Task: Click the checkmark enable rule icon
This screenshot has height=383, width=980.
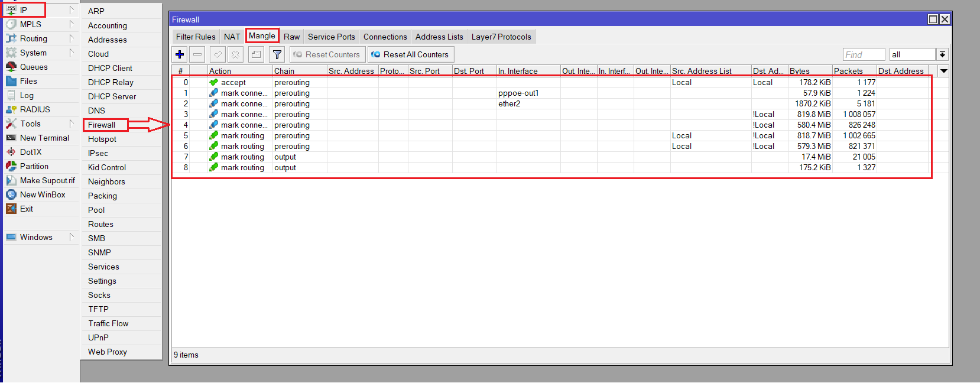Action: click(x=218, y=55)
